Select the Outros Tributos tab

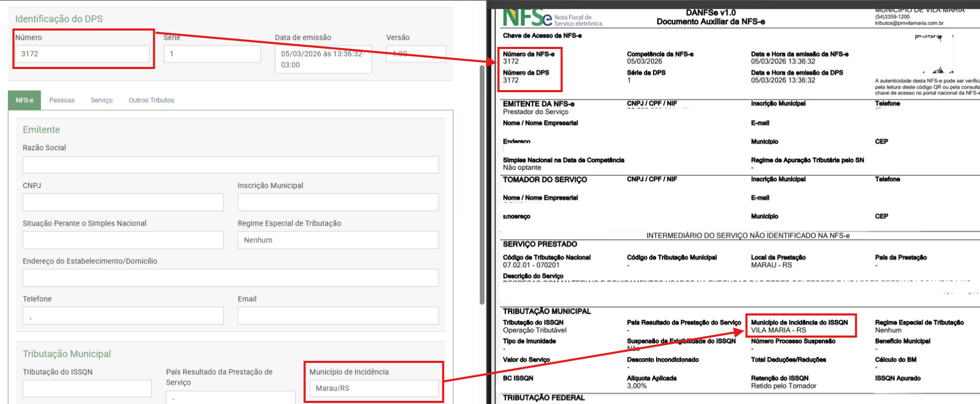click(x=151, y=100)
